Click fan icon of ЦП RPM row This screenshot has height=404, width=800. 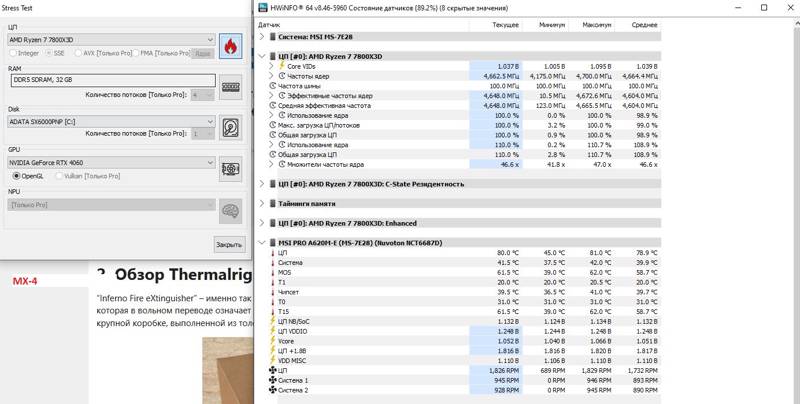[272, 370]
